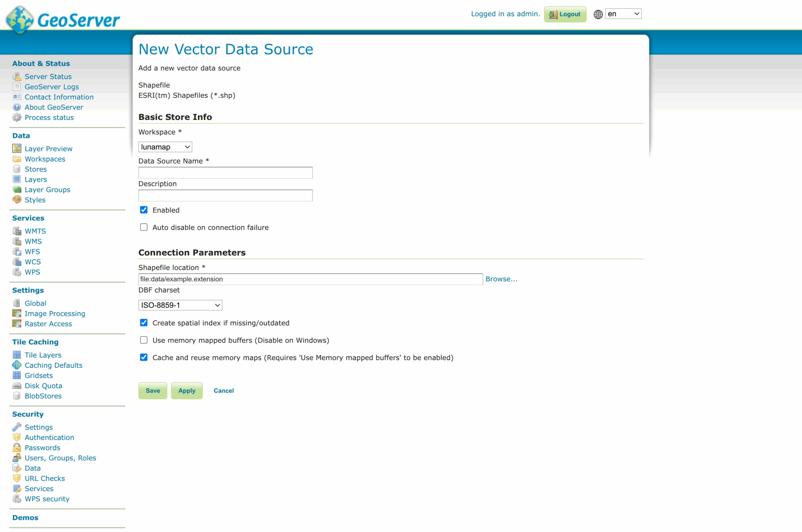The width and height of the screenshot is (802, 532).
Task: Open security Services link
Action: (39, 488)
